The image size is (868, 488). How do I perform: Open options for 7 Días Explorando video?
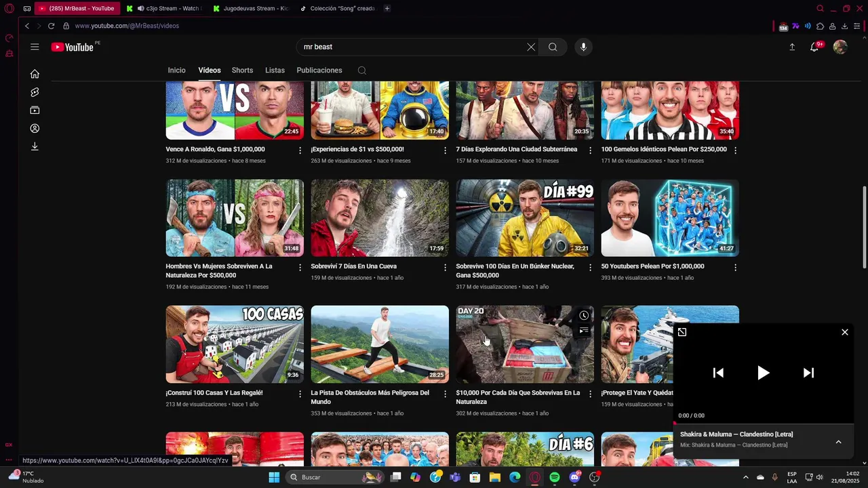tap(590, 150)
